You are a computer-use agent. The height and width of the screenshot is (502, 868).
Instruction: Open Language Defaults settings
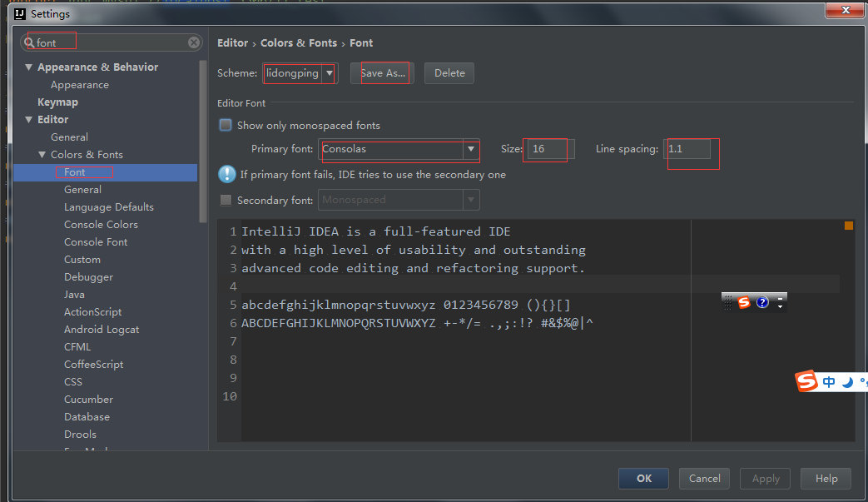pos(108,207)
